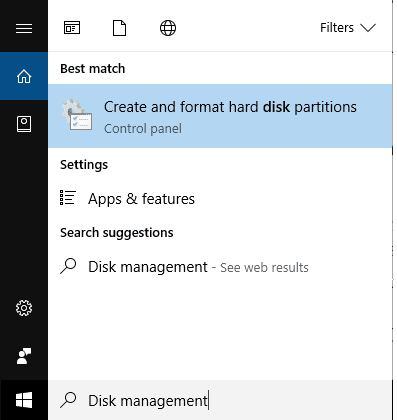Click the disk partitions control panel icon
This screenshot has height=420, width=397.
(x=77, y=115)
